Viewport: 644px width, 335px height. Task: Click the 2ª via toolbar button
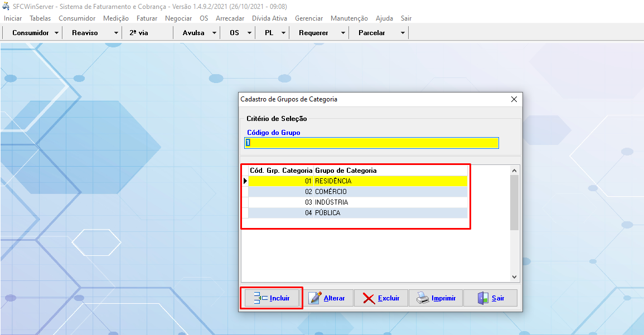point(139,33)
